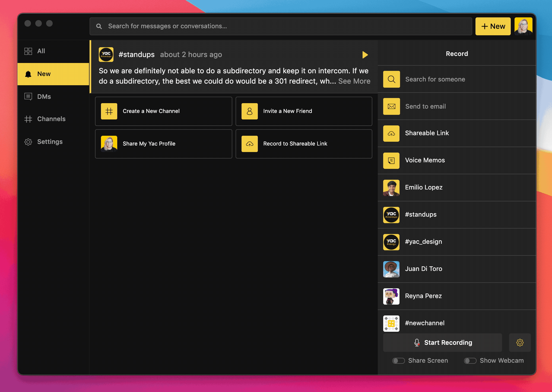Click the magnifier icon in search bar
The height and width of the screenshot is (392, 552).
pos(99,26)
